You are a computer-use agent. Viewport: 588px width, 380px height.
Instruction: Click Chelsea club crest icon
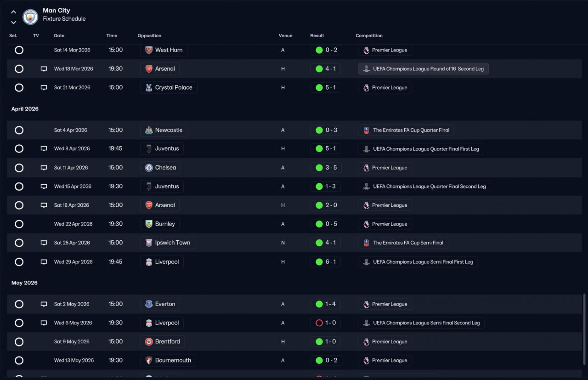149,168
